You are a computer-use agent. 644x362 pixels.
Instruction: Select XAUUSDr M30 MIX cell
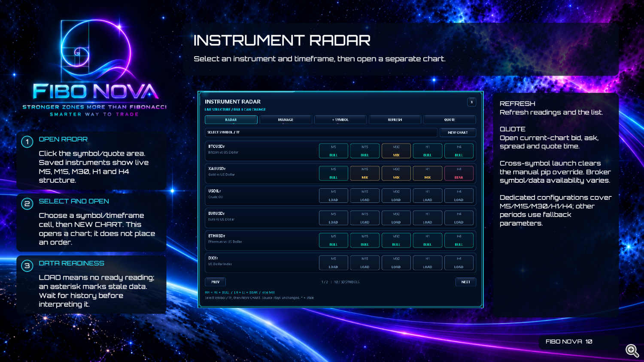396,173
